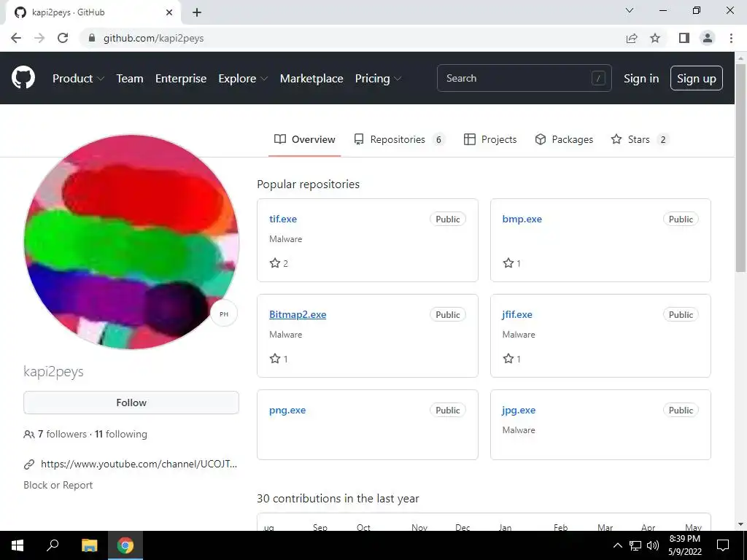View the 11 following list
This screenshot has width=747, height=560.
click(x=121, y=435)
